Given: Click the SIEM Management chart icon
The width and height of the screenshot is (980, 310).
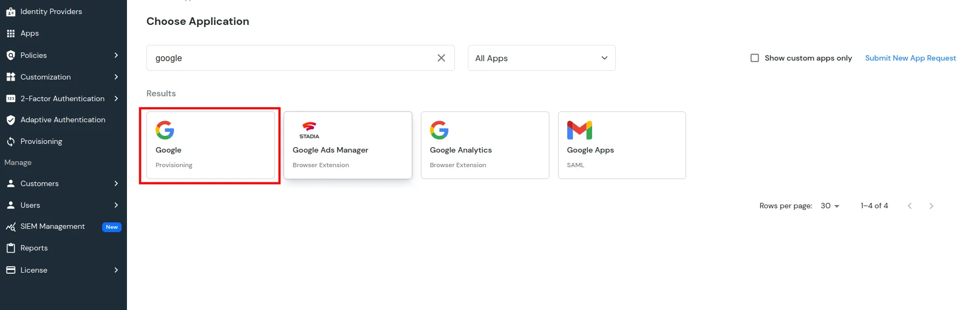Looking at the screenshot, I should (x=11, y=227).
